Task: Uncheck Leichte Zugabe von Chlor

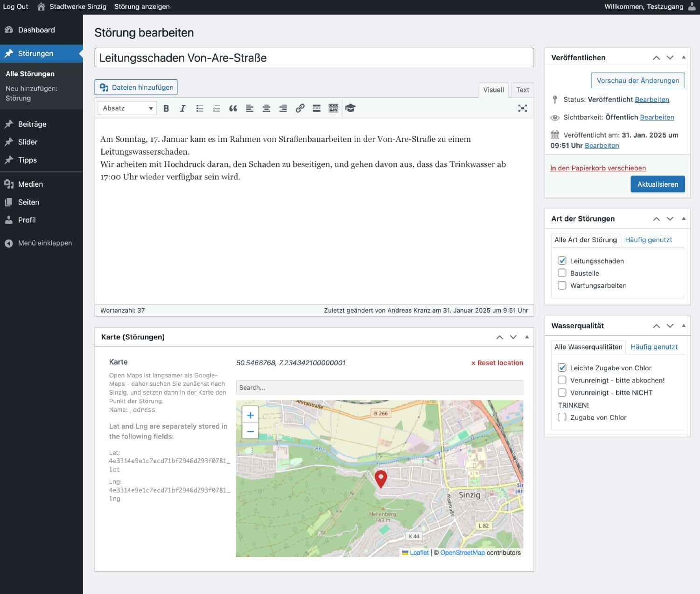Action: pos(562,368)
